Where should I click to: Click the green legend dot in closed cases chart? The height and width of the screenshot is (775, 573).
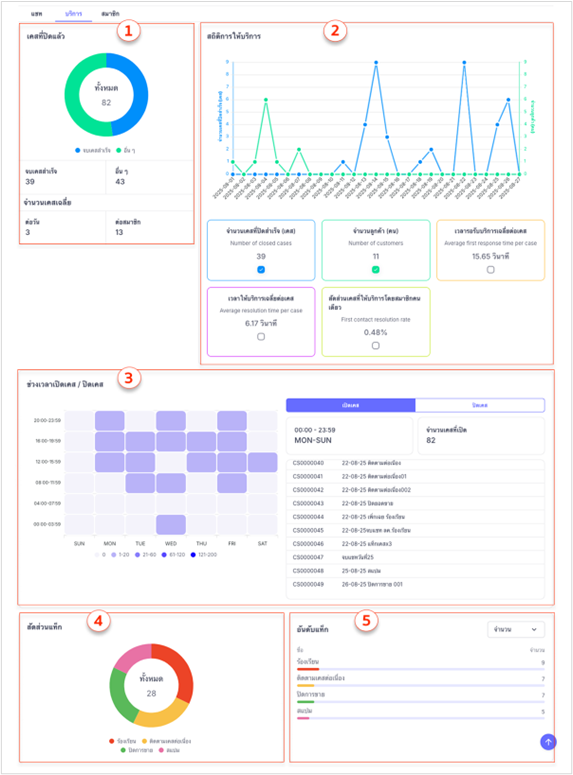coord(119,150)
